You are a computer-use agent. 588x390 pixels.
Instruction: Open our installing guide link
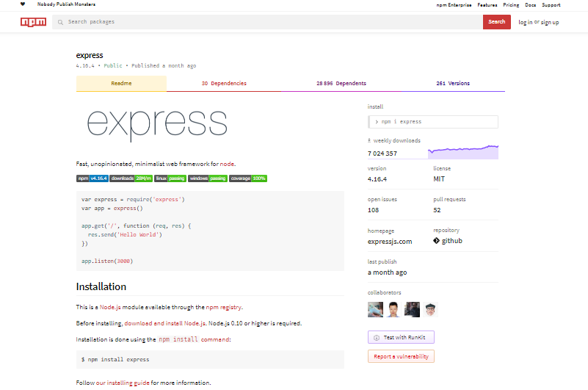pyautogui.click(x=123, y=383)
